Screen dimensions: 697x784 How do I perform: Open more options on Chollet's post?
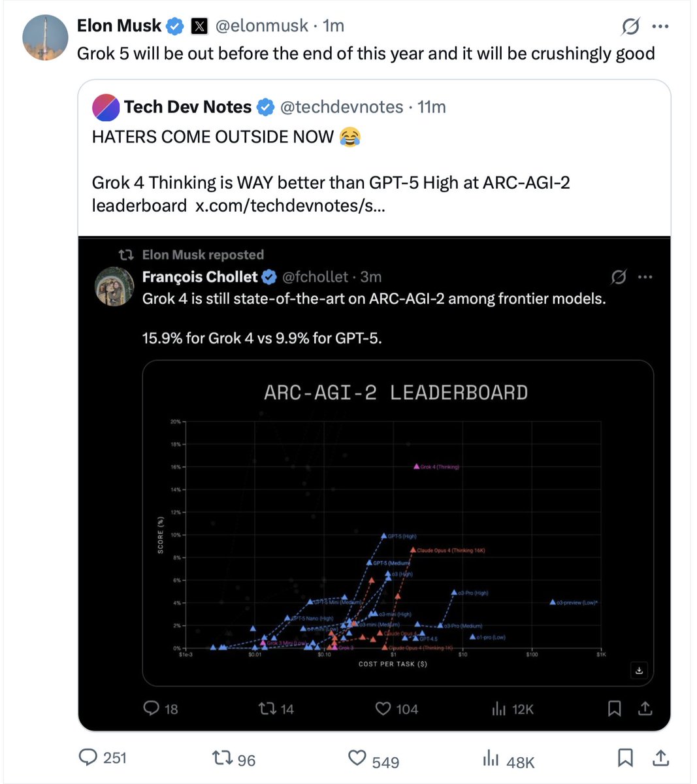[x=645, y=277]
